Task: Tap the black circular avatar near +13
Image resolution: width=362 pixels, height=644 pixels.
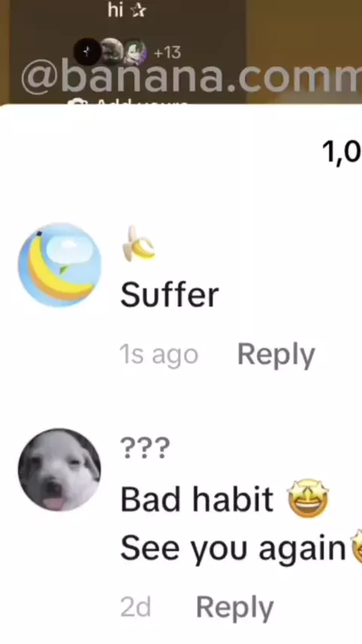Action: 87,52
